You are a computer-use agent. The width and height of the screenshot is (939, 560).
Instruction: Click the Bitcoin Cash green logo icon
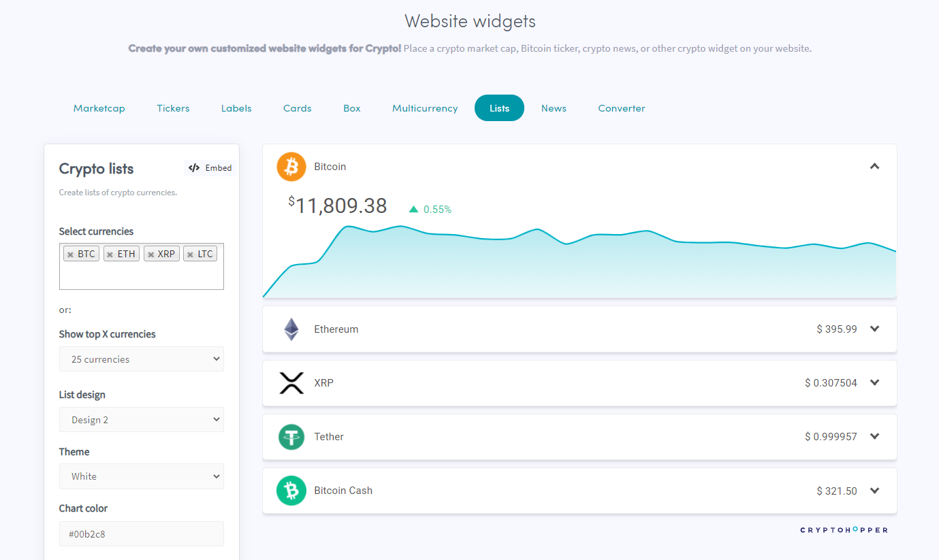pos(291,491)
